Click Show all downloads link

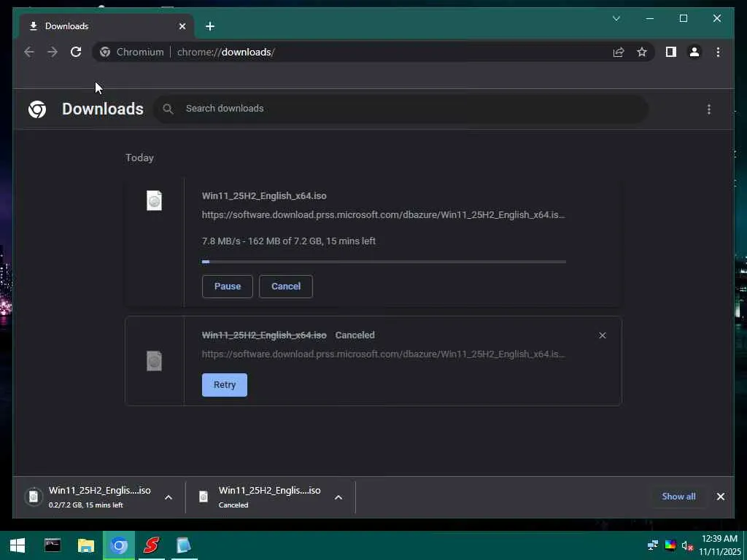(678, 496)
